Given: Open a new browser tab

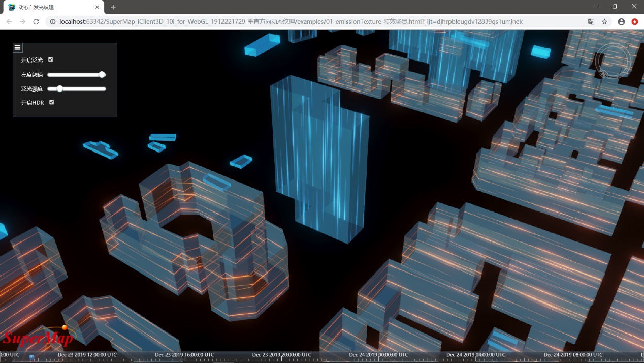Looking at the screenshot, I should (113, 7).
